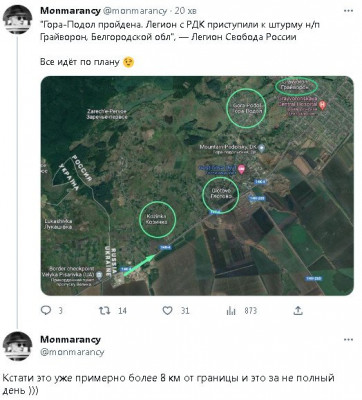362x400 pixels.
Task: Open the attached satellite map image
Action: pos(197,186)
